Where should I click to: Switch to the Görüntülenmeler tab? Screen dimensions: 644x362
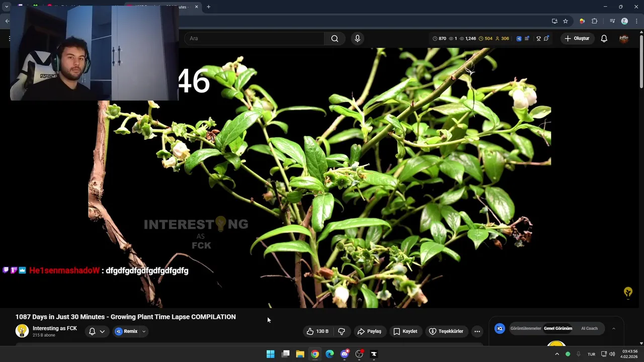(525, 328)
